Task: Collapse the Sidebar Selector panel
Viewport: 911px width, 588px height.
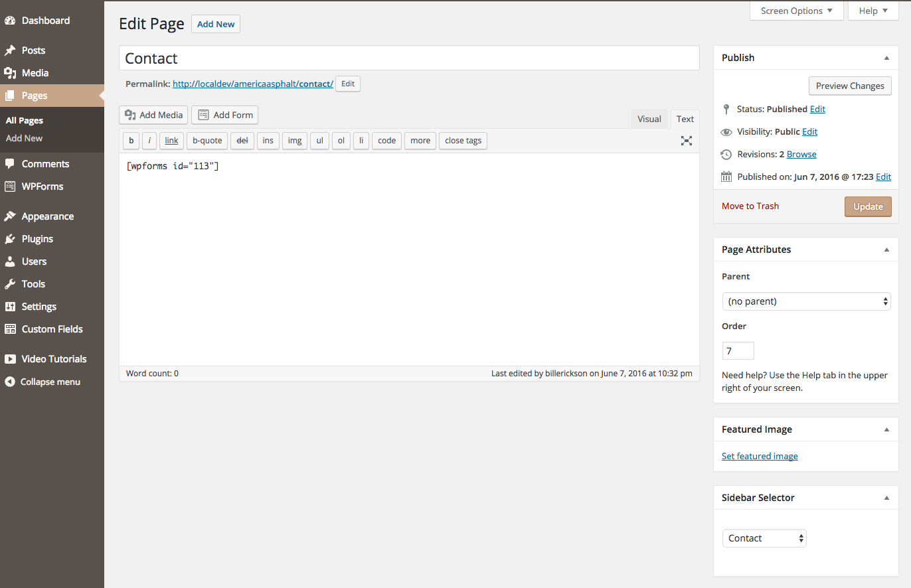Action: [886, 498]
